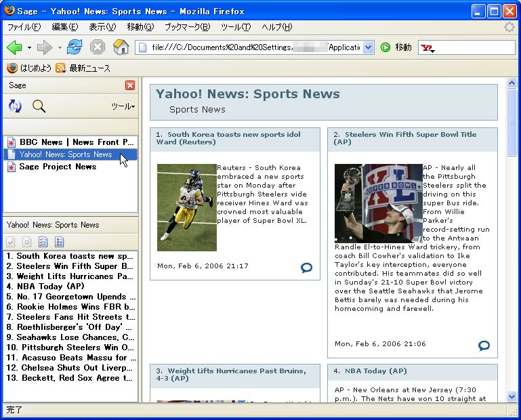Click comment bubble icon in Steelers article
Image resolution: width=521 pixels, height=420 pixels.
point(484,345)
